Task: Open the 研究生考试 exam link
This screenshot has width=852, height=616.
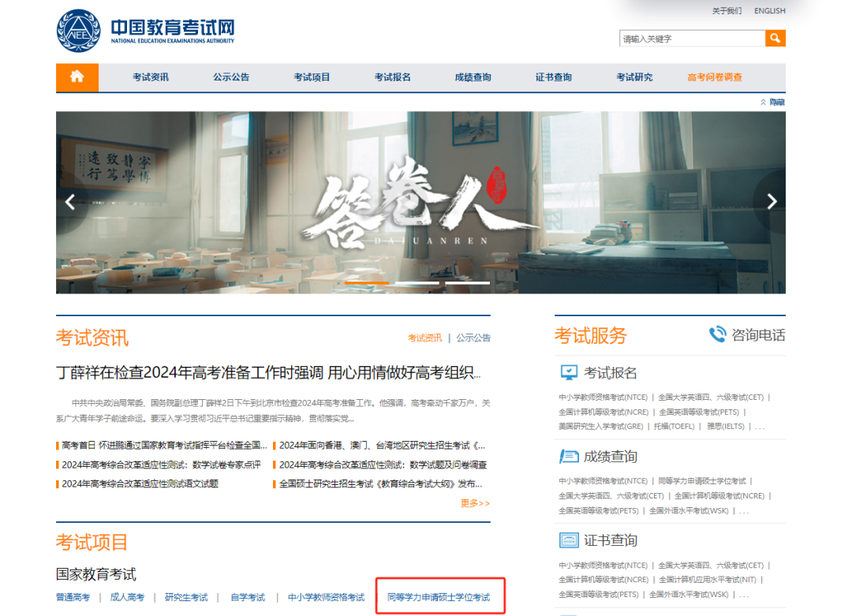Action: click(x=186, y=598)
